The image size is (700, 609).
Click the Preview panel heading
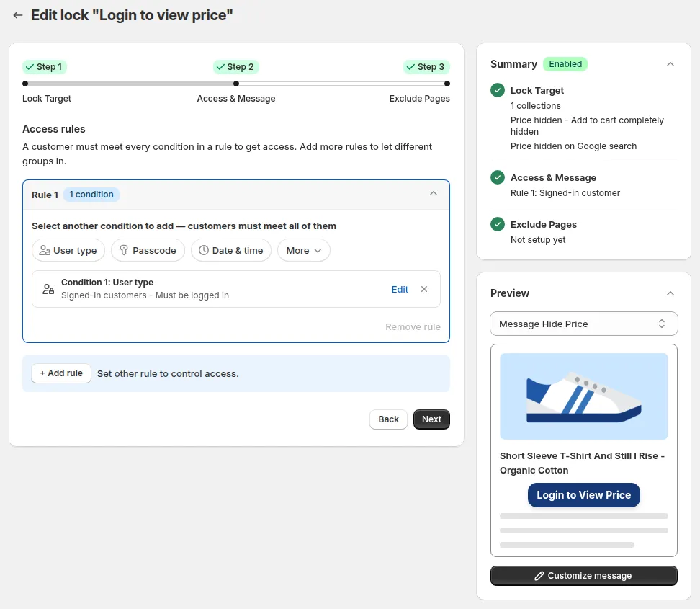point(509,293)
